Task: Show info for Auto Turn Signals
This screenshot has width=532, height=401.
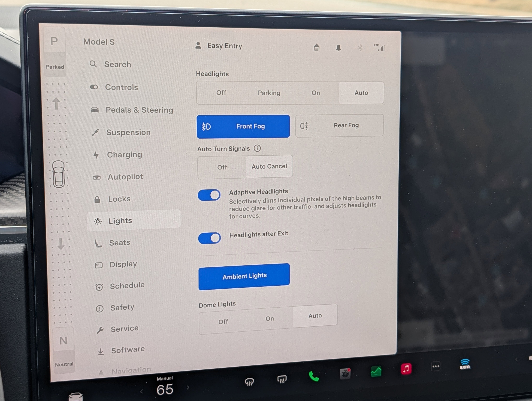Action: pyautogui.click(x=257, y=148)
